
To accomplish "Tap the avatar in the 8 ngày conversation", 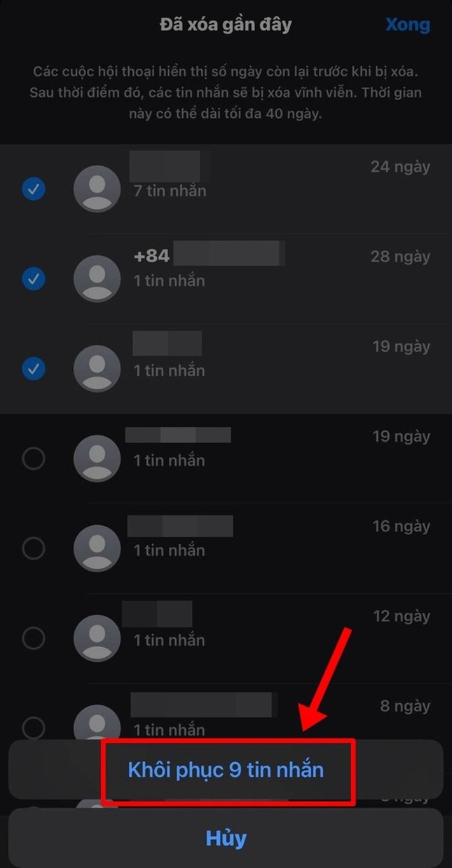I will pos(97,722).
